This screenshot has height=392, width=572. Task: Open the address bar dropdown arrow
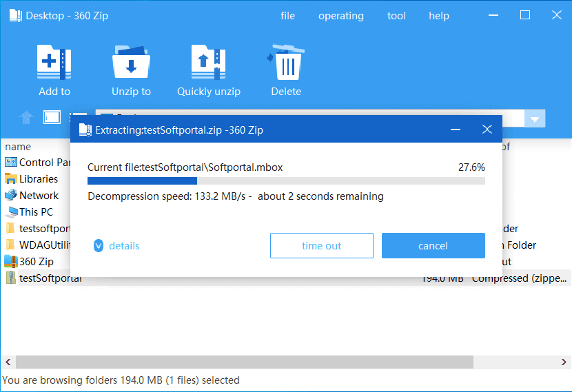[x=535, y=119]
